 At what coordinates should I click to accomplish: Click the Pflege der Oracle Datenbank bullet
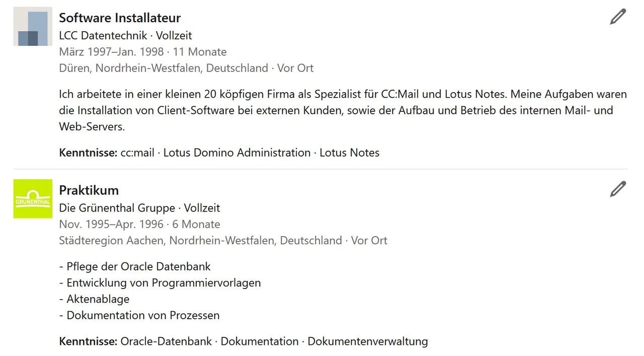coord(135,266)
